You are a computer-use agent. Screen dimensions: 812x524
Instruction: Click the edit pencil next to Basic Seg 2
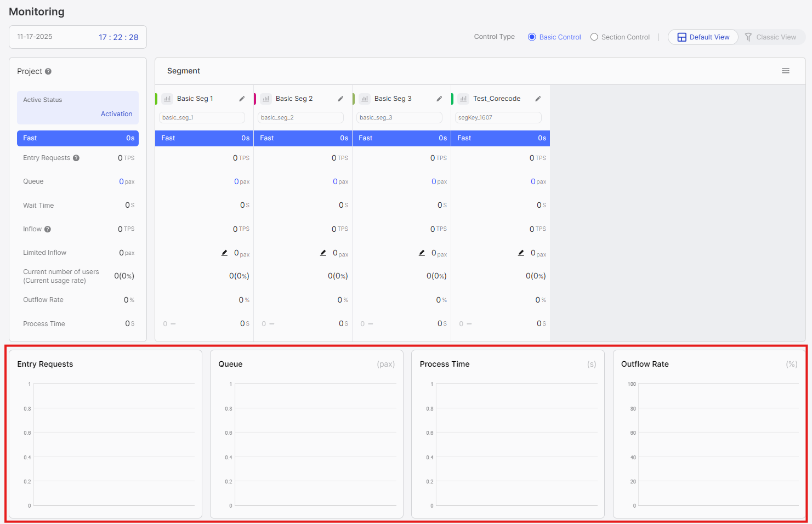click(x=340, y=99)
